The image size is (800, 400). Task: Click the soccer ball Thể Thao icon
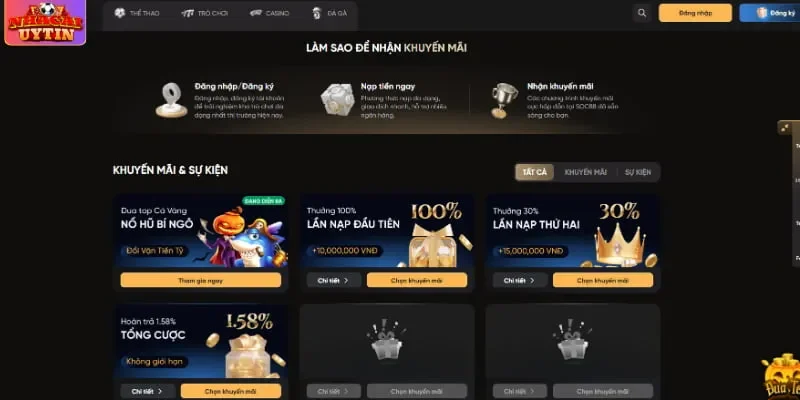[119, 13]
